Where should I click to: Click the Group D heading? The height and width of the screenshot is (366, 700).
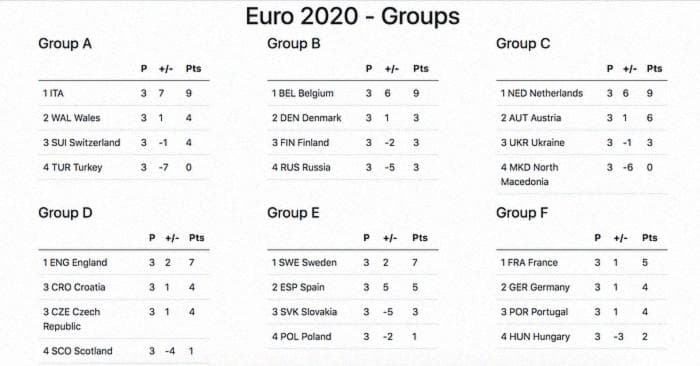(x=65, y=212)
